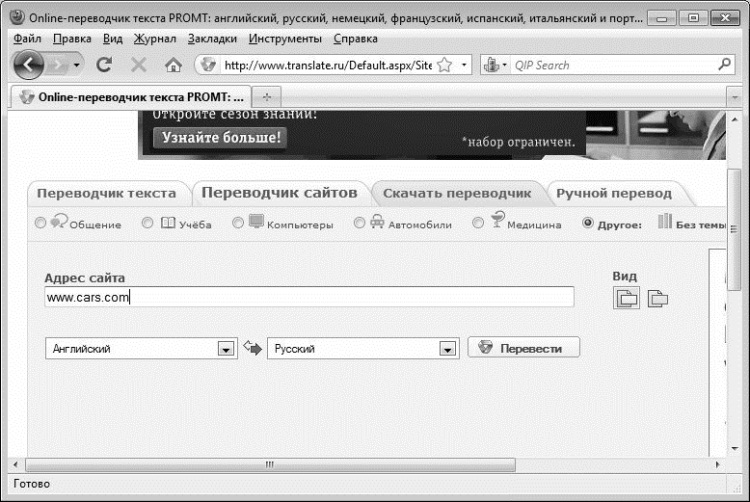This screenshot has height=502, width=750.
Task: Select the Компьютеры topic radio button
Action: click(238, 223)
